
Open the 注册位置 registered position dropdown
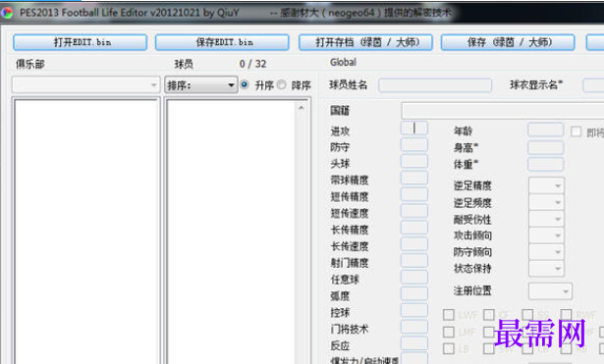(550, 291)
